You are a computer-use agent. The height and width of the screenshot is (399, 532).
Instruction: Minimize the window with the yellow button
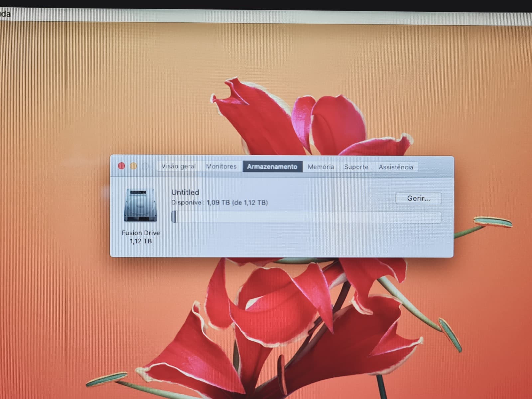point(133,166)
